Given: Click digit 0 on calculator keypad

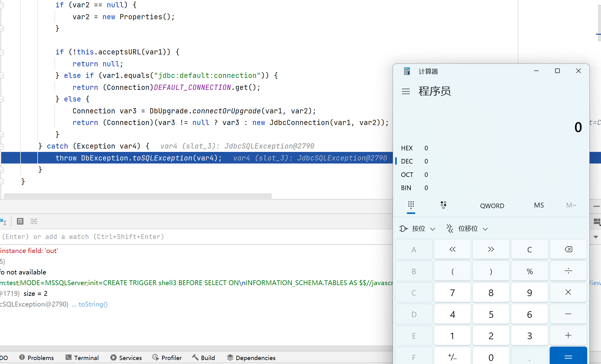Looking at the screenshot, I should 491,356.
